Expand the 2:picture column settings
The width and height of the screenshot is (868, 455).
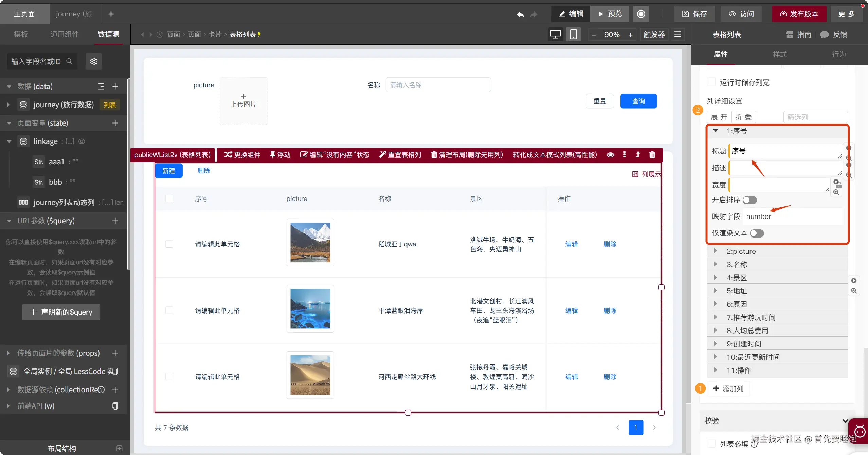click(715, 251)
